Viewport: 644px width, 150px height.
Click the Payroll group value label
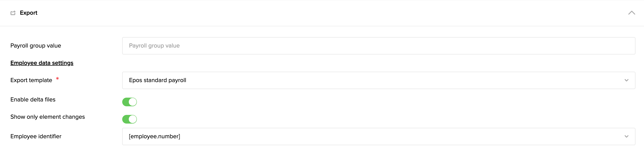coord(36,46)
